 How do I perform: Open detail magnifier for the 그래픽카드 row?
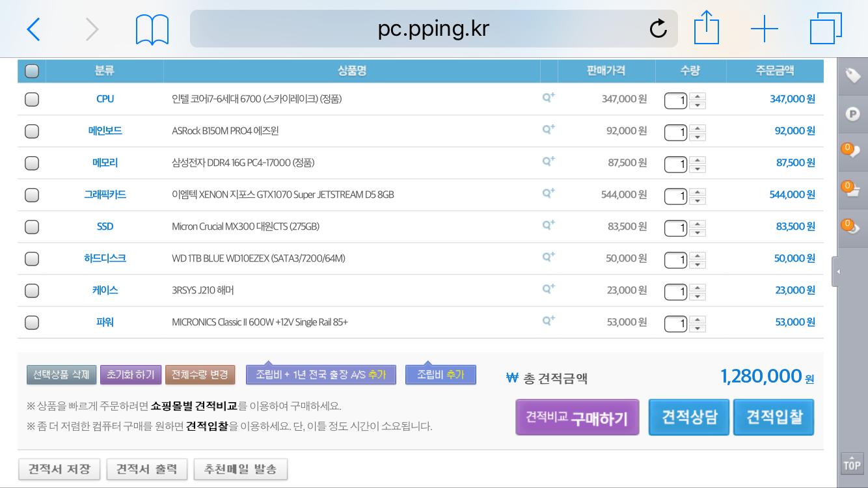pyautogui.click(x=549, y=193)
